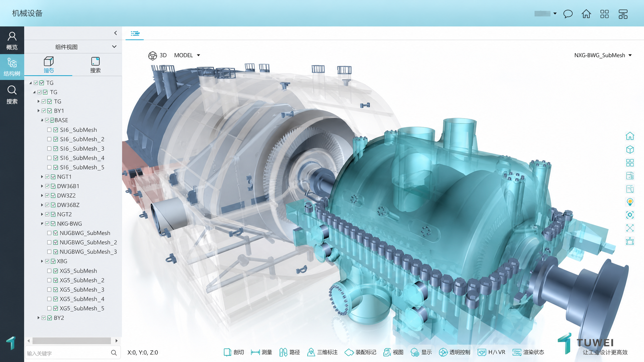644x362 pixels.
Task: Open the 透明控制 transparency control tool
Action: tap(455, 352)
